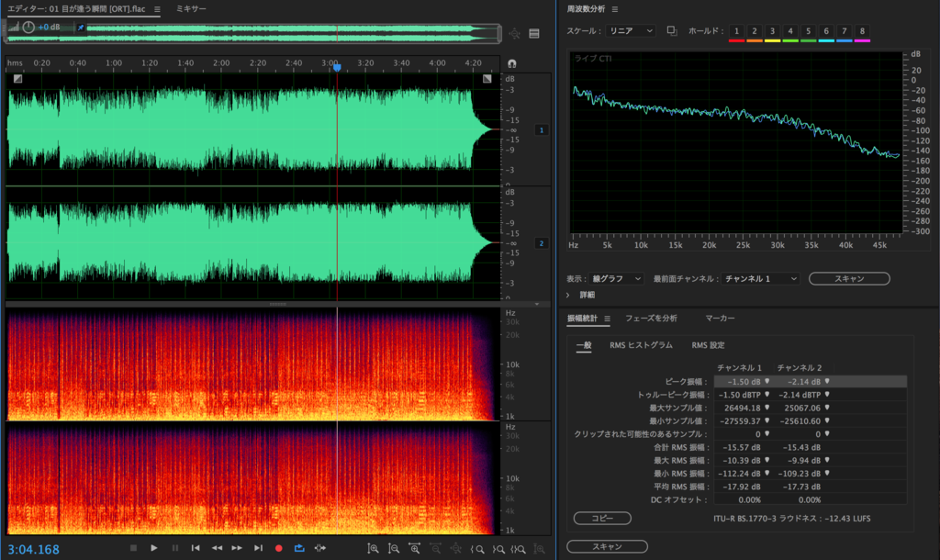Open the 振幅統計 panel menu icon
This screenshot has height=560, width=940.
(x=608, y=319)
